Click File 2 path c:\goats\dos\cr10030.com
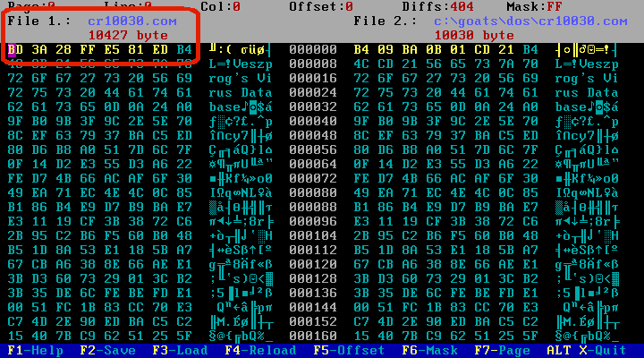This screenshot has width=644, height=358. pos(530,21)
